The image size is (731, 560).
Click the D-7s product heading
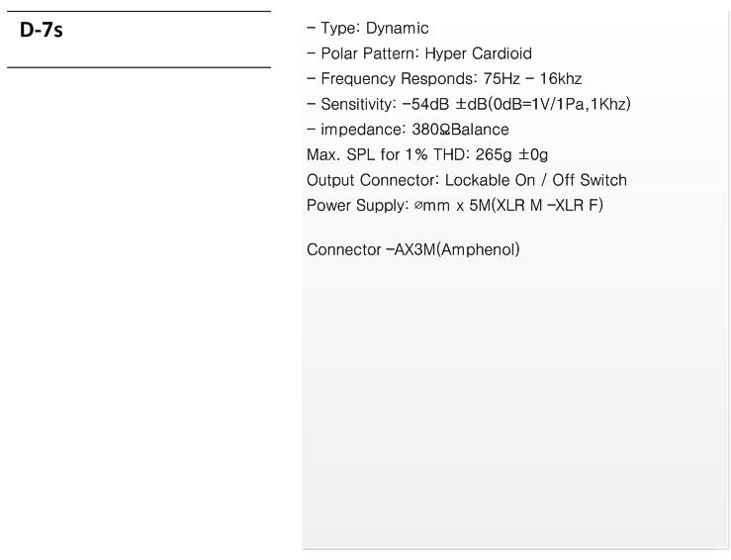coord(41,30)
